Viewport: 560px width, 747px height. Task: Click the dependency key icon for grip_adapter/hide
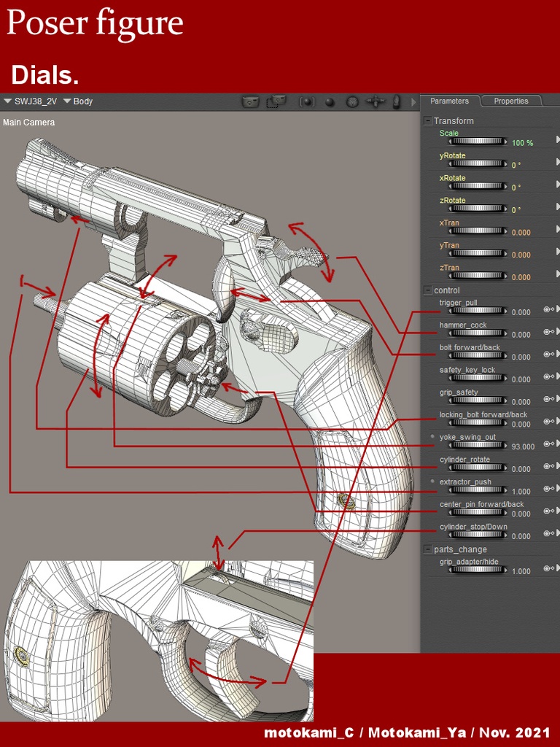click(x=548, y=568)
